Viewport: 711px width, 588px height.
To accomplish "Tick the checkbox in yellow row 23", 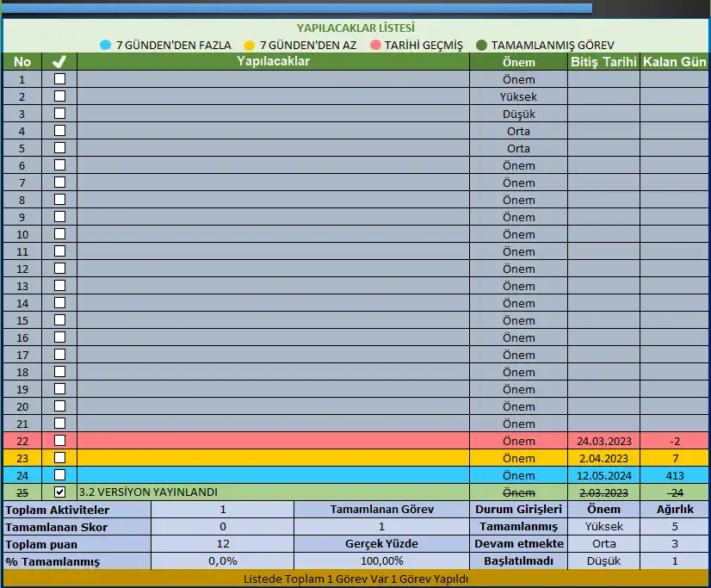I will point(59,458).
